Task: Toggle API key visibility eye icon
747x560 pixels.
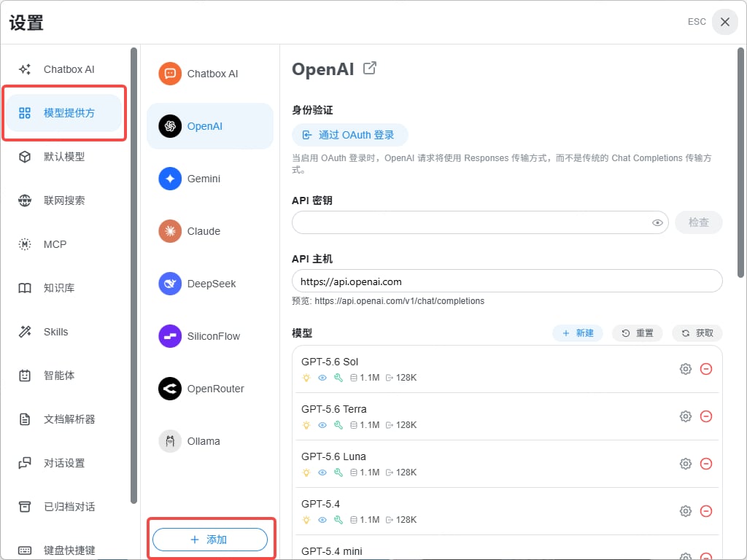Action: tap(657, 223)
